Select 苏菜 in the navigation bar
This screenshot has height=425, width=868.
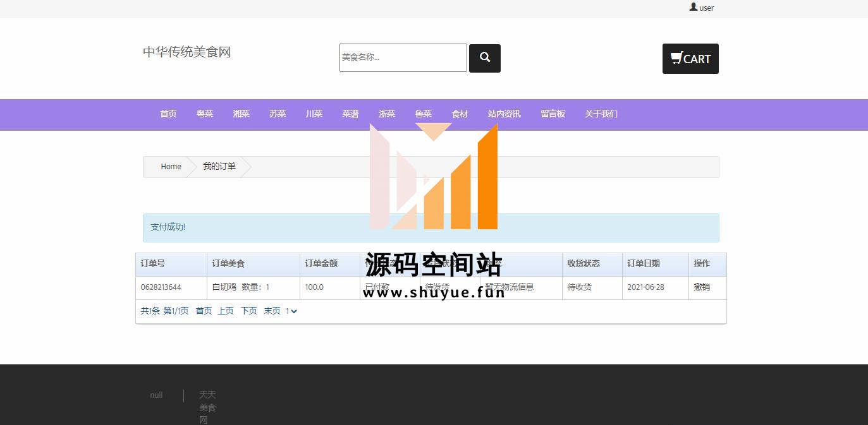278,114
